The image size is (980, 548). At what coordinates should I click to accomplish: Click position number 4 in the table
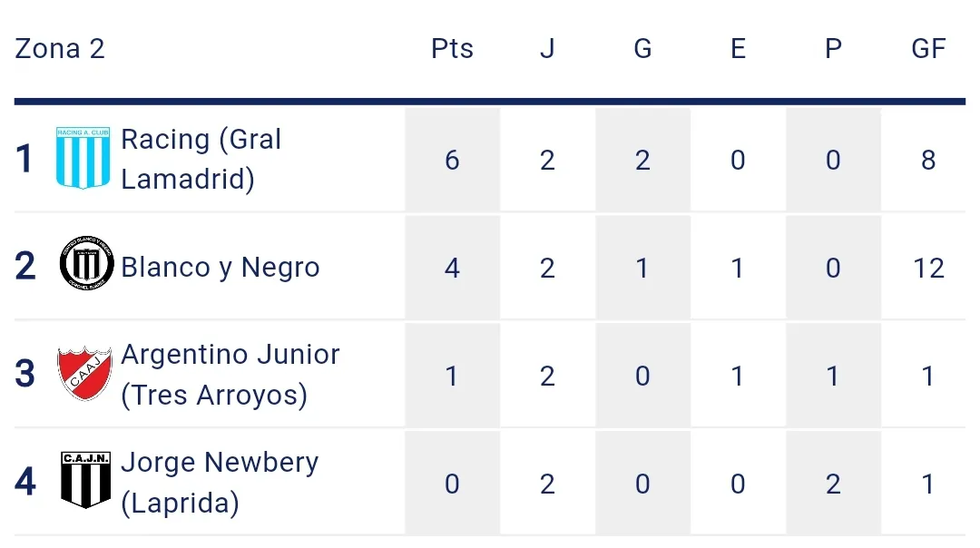[x=25, y=483]
